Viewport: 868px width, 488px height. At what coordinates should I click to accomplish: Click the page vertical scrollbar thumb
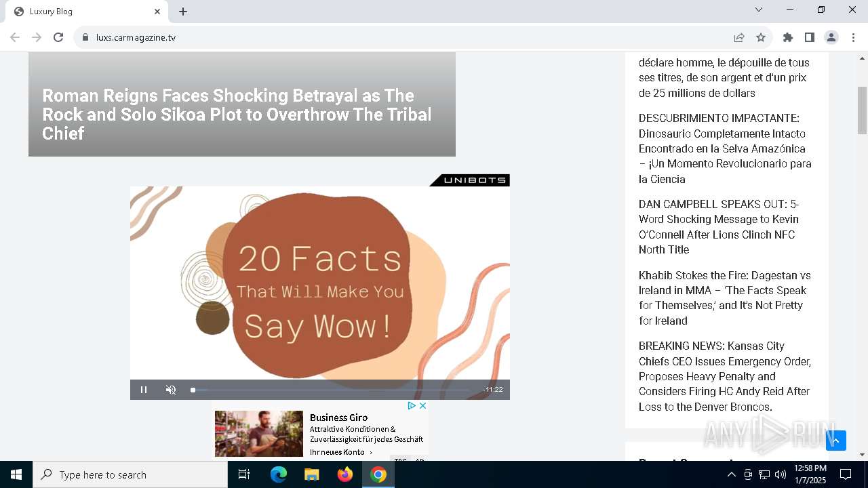point(863,110)
